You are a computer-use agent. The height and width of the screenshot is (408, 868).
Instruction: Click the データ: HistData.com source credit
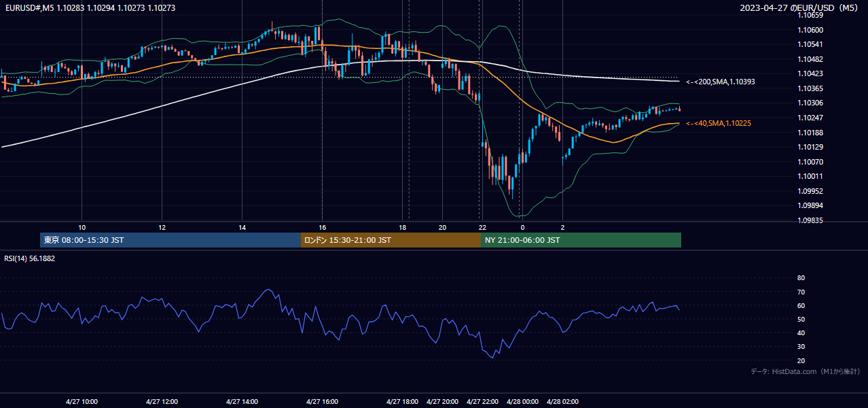pos(806,371)
